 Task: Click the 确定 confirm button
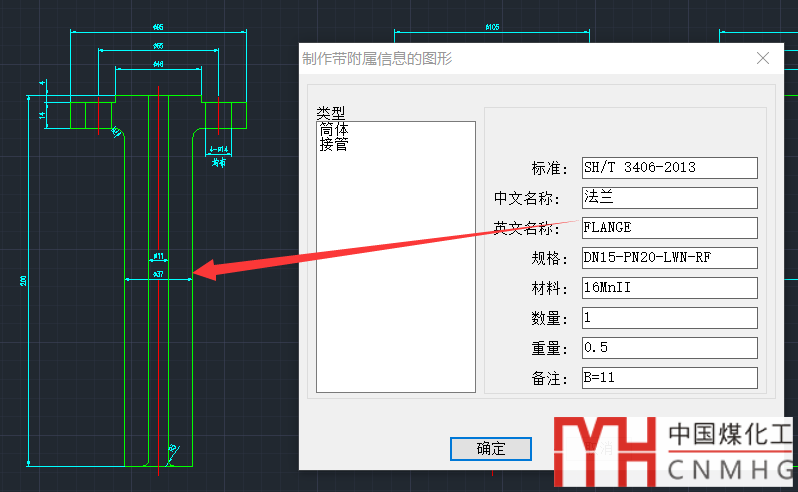tap(491, 449)
